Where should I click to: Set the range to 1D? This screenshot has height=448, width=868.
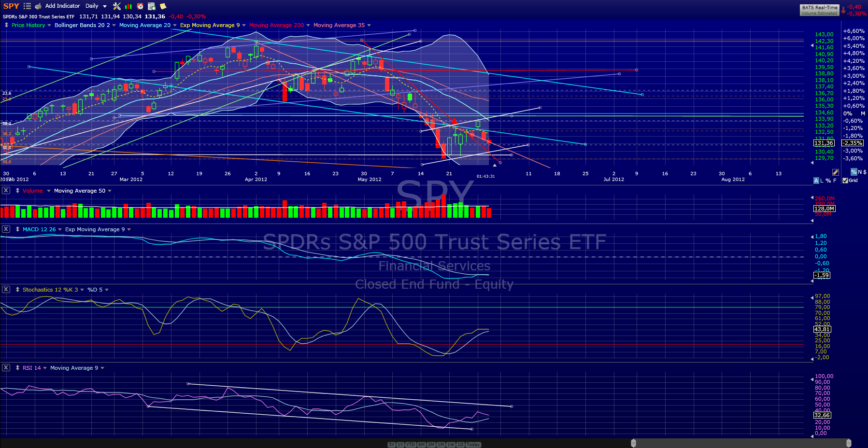[460, 445]
